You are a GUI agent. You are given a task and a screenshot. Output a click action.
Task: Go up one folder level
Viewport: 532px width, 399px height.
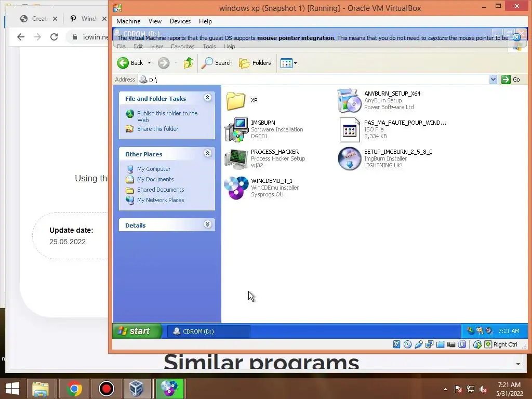[x=189, y=63]
